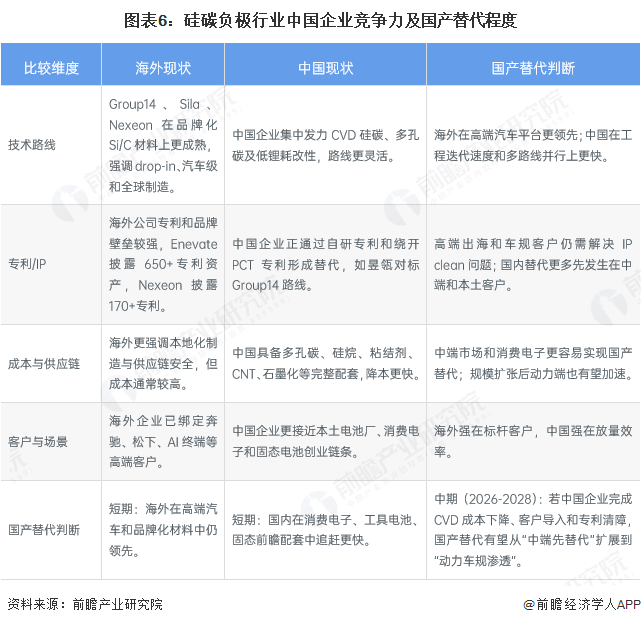
Task: Click the cell 中国企业更接近本土电池厂
Action: [x=325, y=441]
